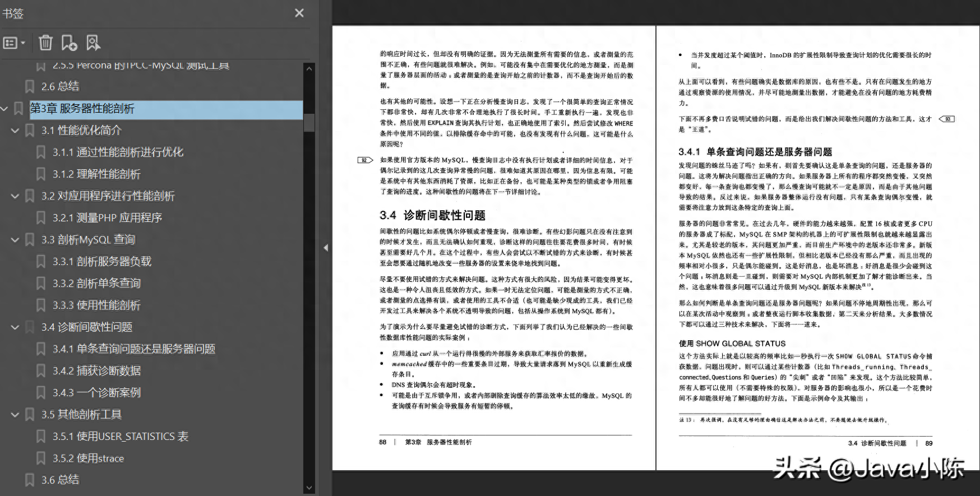This screenshot has height=496, width=980.
Task: Add a new bookmark icon
Action: click(x=69, y=43)
